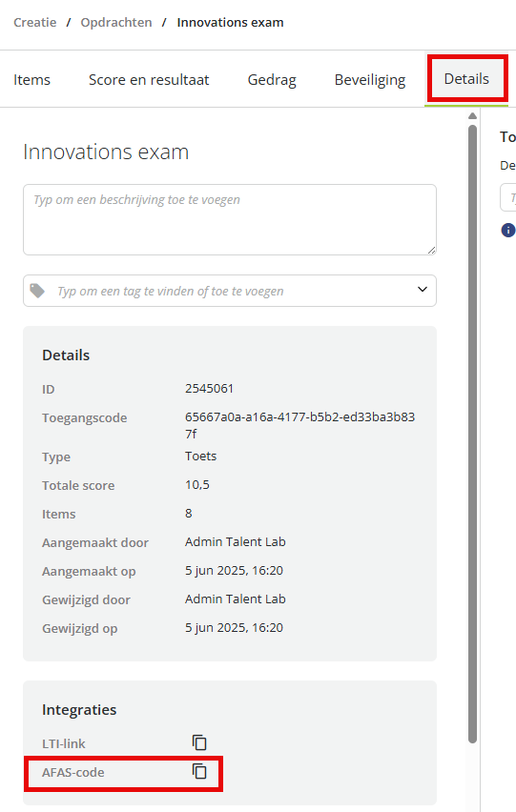Click the Toegangscode value text

click(x=299, y=425)
